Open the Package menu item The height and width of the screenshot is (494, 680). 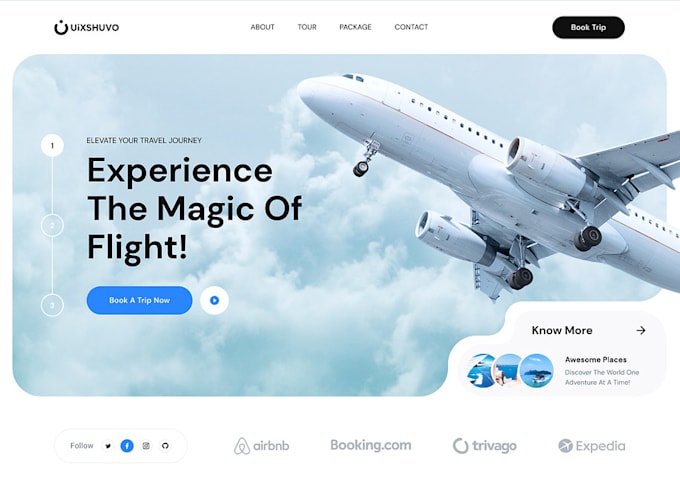[355, 27]
